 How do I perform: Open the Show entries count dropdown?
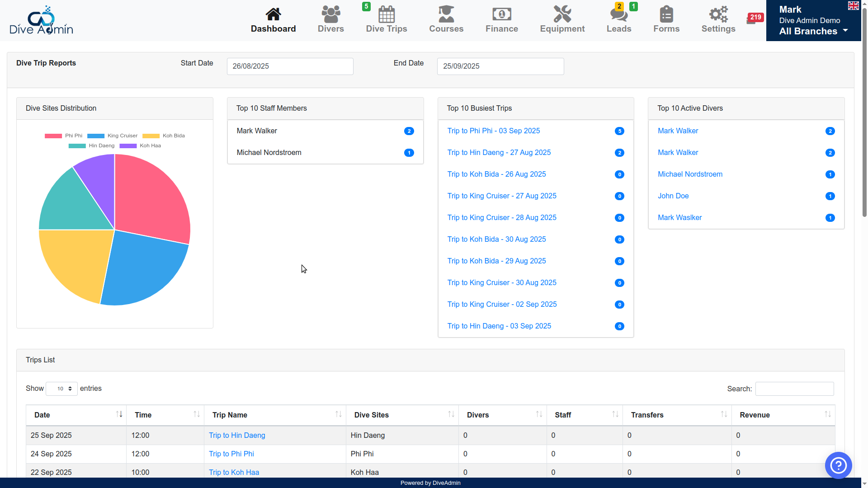pos(61,389)
